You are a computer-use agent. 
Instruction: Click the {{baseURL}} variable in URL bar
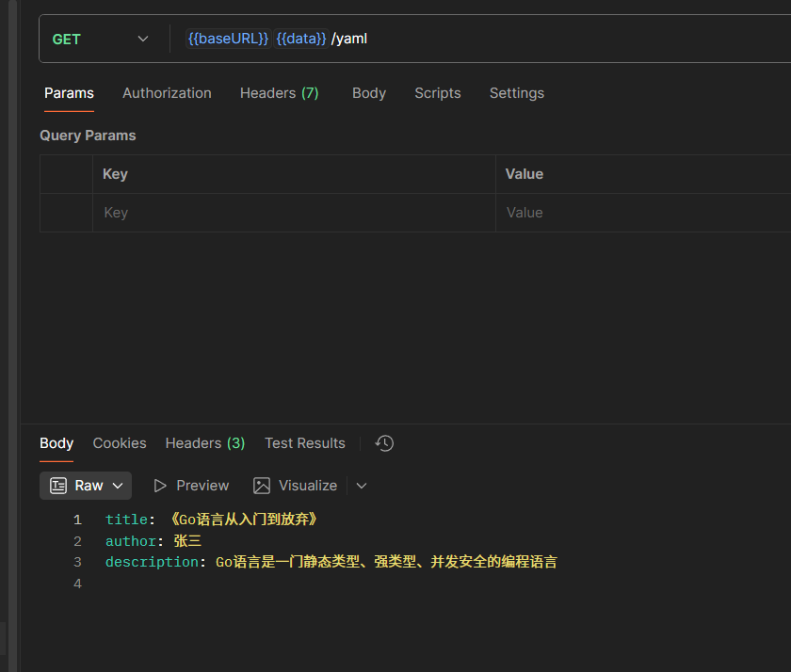tap(228, 39)
